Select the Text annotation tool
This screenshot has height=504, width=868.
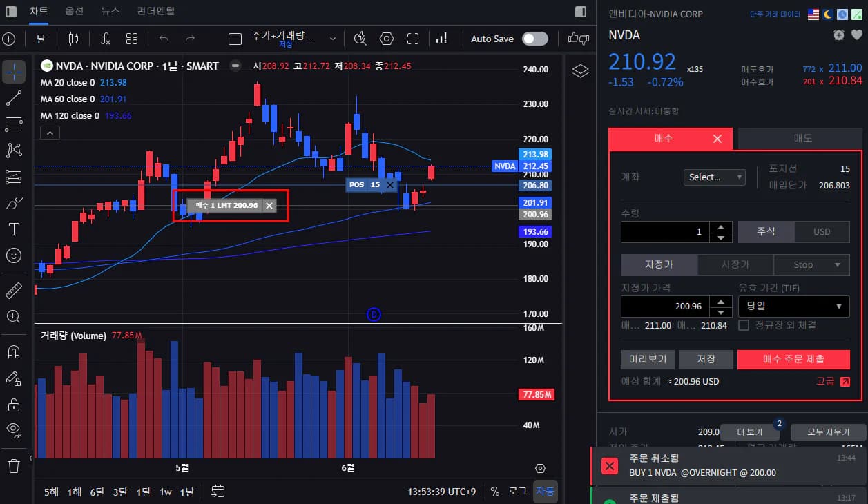(14, 229)
